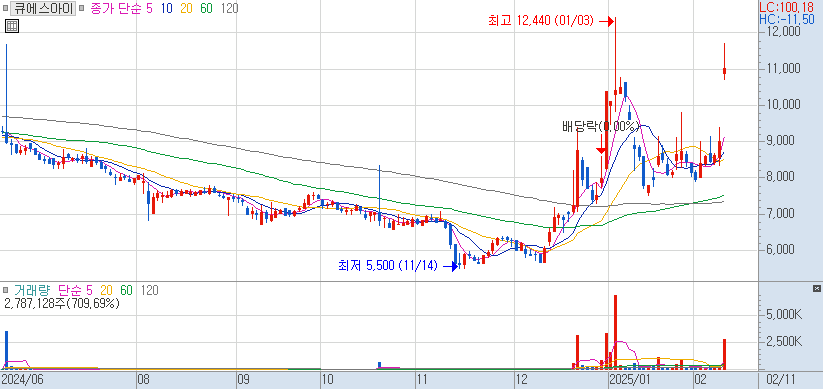823x389 pixels.
Task: Select the volume moving average 120 label
Action: (150, 290)
